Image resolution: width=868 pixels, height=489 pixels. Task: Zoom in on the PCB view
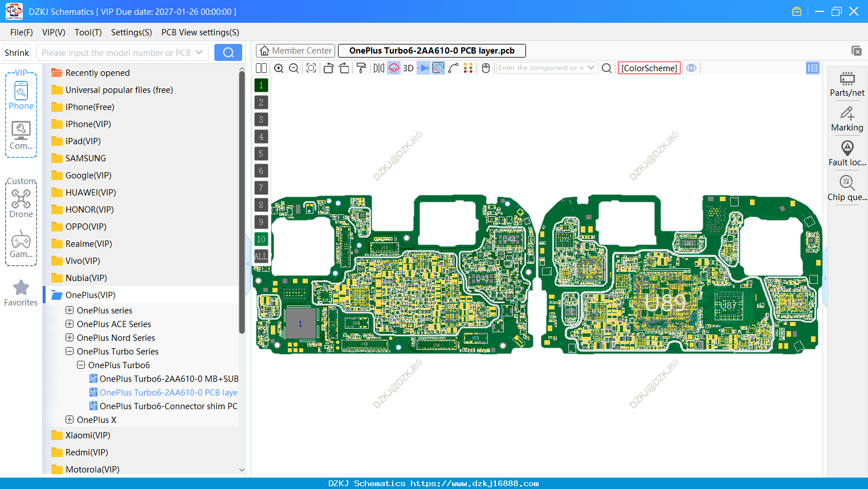pos(279,68)
